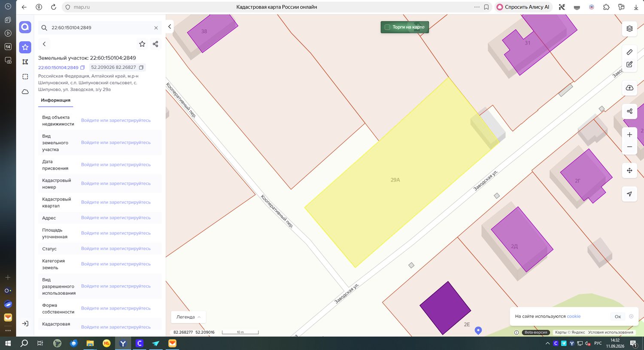
Task: Switch to the 'Информация' tab
Action: tap(55, 100)
